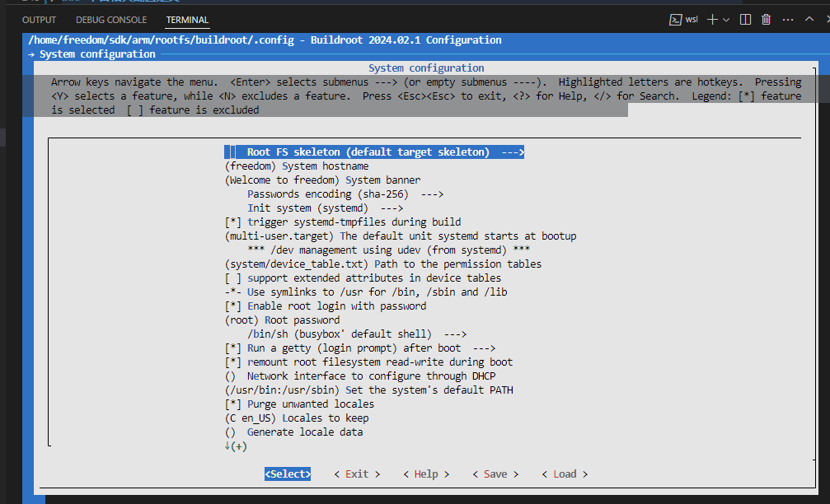Image resolution: width=830 pixels, height=504 pixels.
Task: Edit the System banner entry
Action: point(323,180)
